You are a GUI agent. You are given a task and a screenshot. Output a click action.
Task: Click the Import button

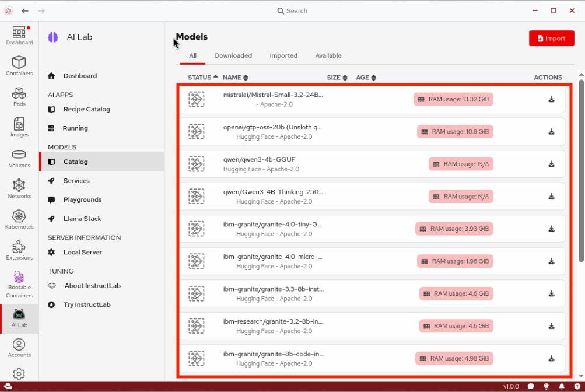coord(551,38)
